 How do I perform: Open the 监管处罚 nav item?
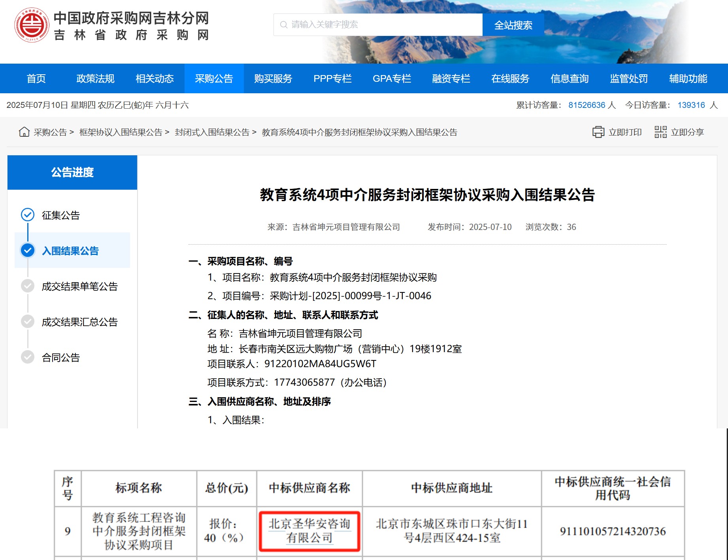point(629,79)
